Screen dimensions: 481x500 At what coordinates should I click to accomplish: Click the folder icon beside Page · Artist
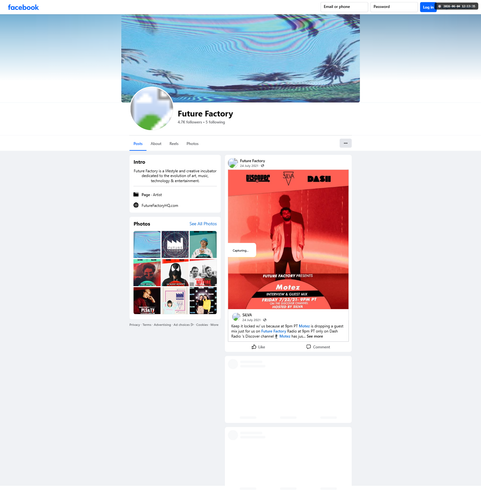(x=136, y=194)
